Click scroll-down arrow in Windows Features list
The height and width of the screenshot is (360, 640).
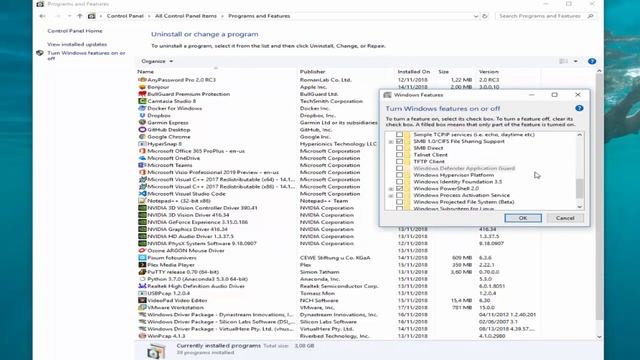coord(580,207)
